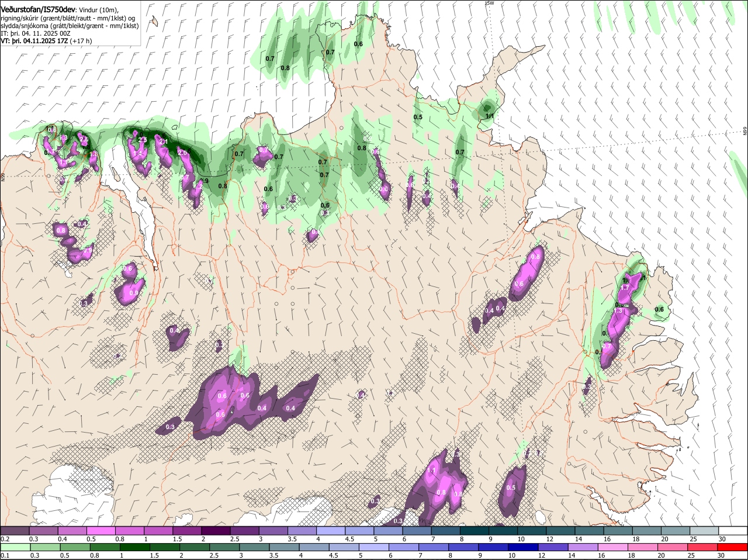Pick the light blue rain swatch above 5
Viewport: 748px width, 560px height.
[374, 547]
